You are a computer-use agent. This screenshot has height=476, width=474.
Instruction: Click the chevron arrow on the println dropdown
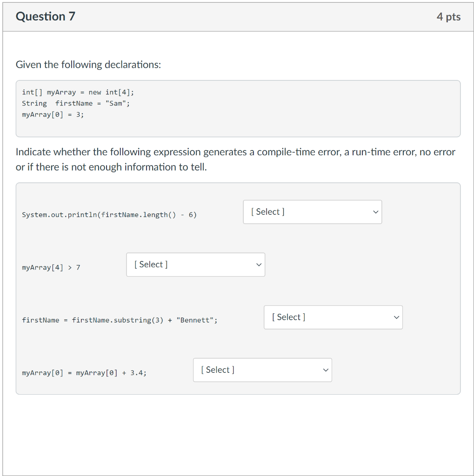[x=376, y=212]
